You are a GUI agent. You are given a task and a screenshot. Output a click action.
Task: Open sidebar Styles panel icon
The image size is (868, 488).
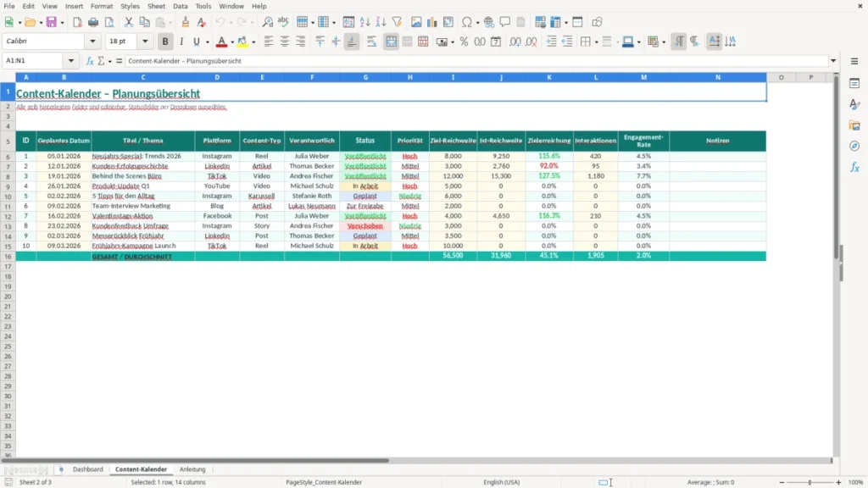pos(854,104)
